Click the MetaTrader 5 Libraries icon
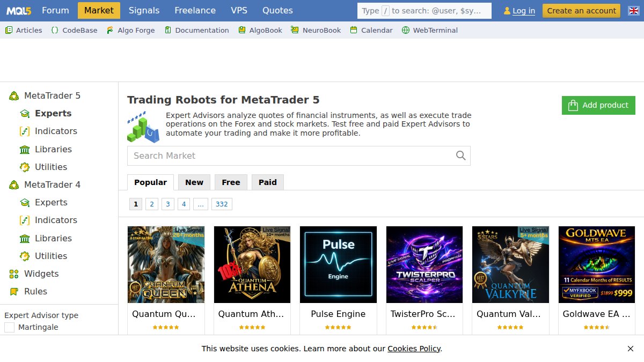 [x=25, y=150]
